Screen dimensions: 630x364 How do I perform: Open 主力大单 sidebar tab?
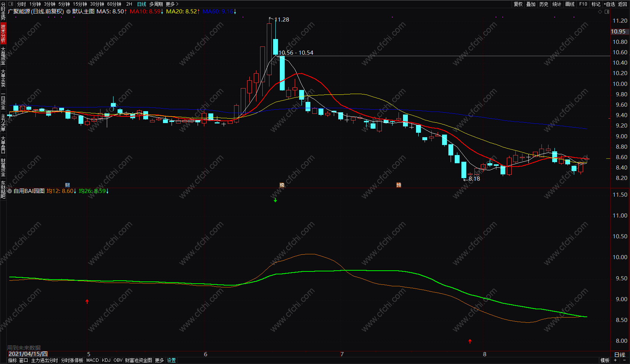pyautogui.click(x=3, y=123)
